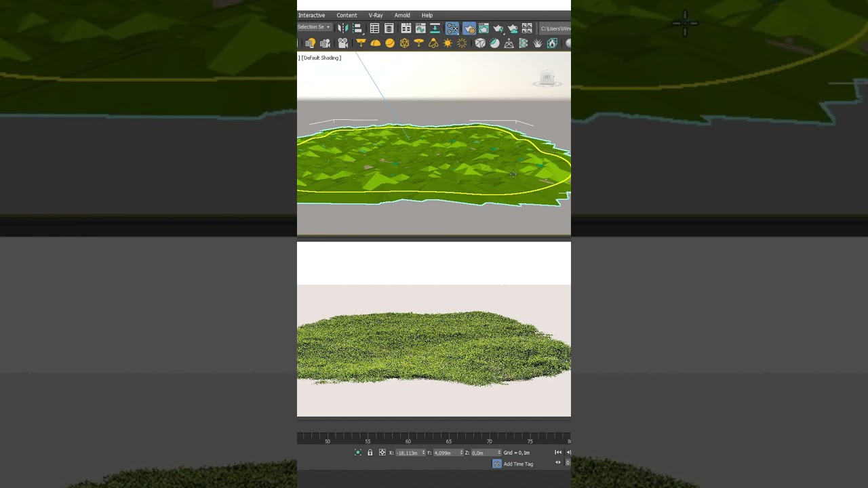Click the highlighted node-graph material editor icon
This screenshot has width=868, height=488.
pos(452,28)
